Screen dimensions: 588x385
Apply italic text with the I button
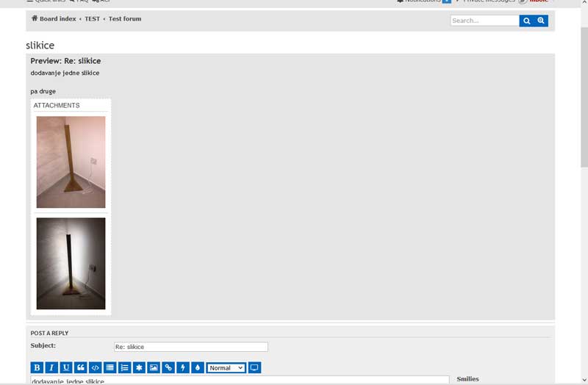(51, 368)
